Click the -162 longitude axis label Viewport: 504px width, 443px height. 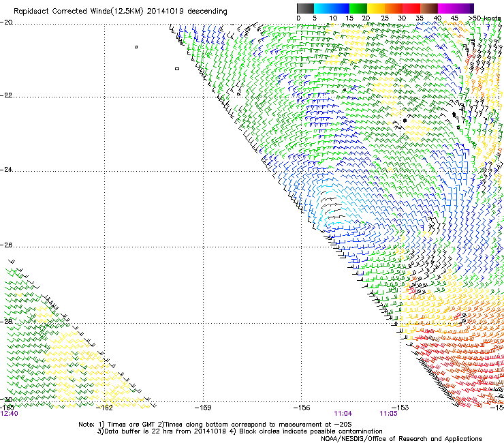(x=104, y=408)
